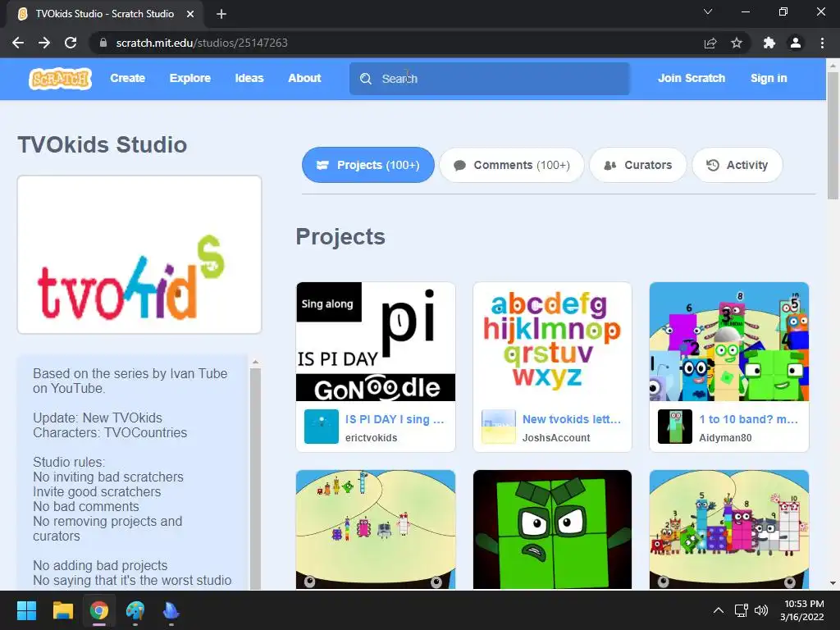Switch to Comments (100+) tab
This screenshot has height=630, width=840.
[x=512, y=165]
